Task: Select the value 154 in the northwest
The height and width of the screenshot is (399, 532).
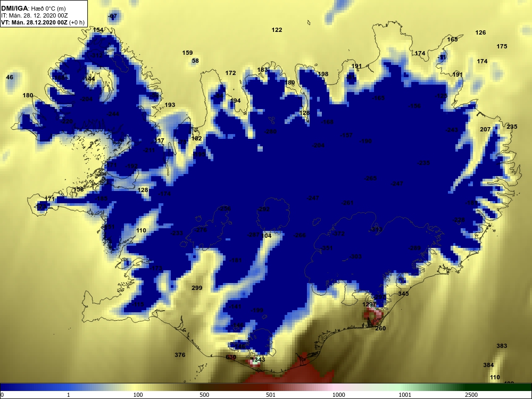Action: [x=98, y=30]
